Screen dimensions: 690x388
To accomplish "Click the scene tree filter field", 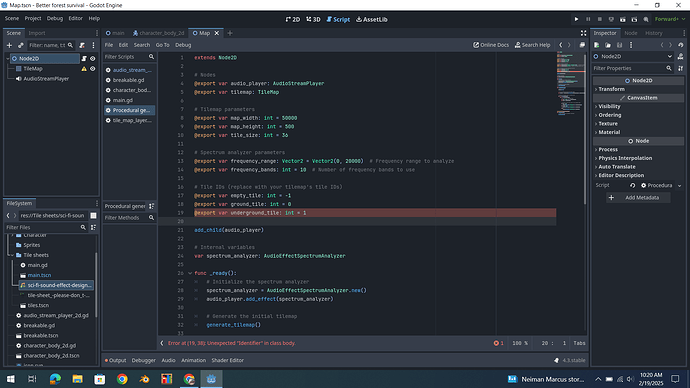I will coord(51,45).
